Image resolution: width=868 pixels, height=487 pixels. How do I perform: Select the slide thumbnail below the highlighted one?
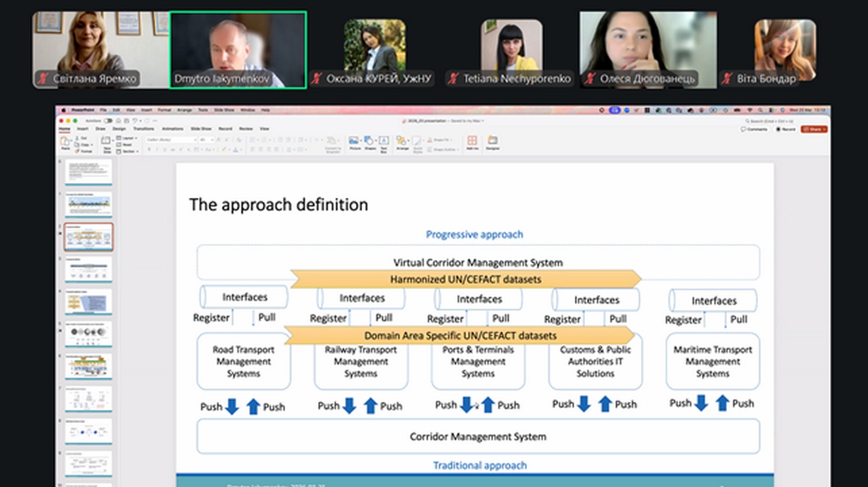[x=89, y=269]
